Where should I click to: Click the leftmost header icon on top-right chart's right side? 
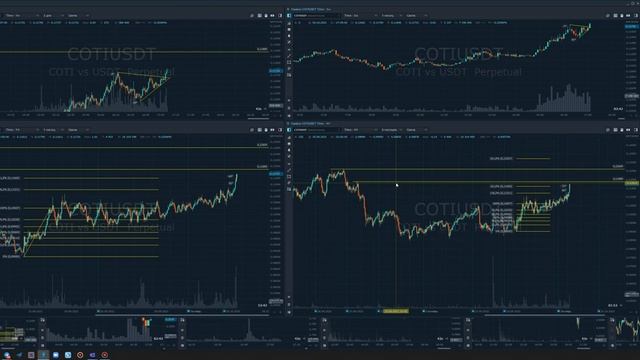(x=608, y=16)
